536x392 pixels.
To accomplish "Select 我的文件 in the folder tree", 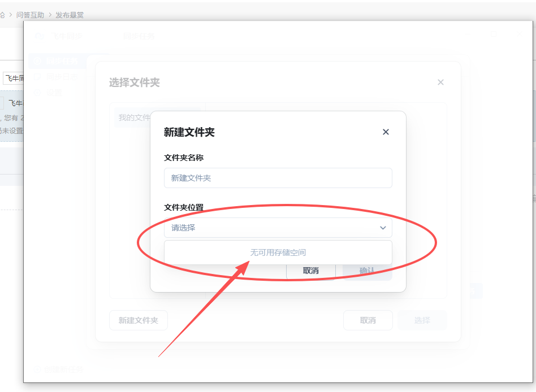I will [135, 118].
